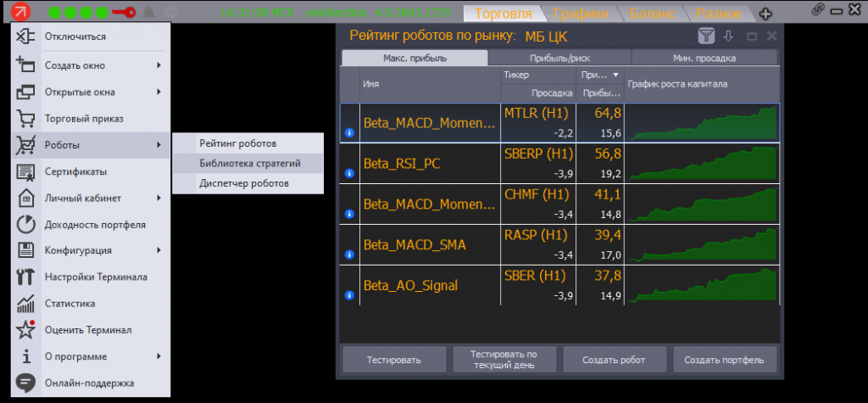Screen dimensions: 868x403
Task: Click info icon for Beta_AO_Signal robot
Action: [x=348, y=295]
